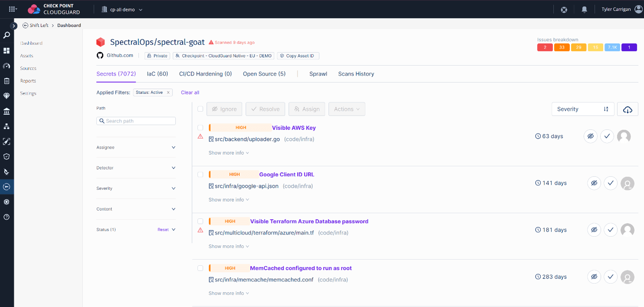Click warning triangle beside Terraform Azure issue

pyautogui.click(x=200, y=230)
